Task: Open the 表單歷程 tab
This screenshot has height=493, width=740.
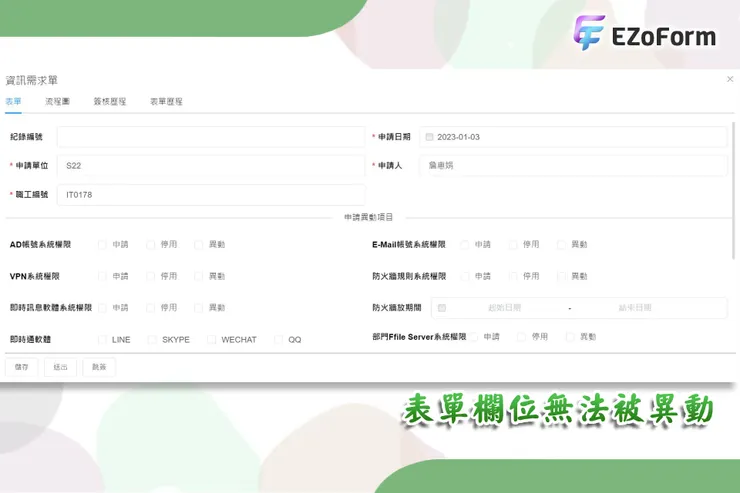Action: [x=166, y=101]
